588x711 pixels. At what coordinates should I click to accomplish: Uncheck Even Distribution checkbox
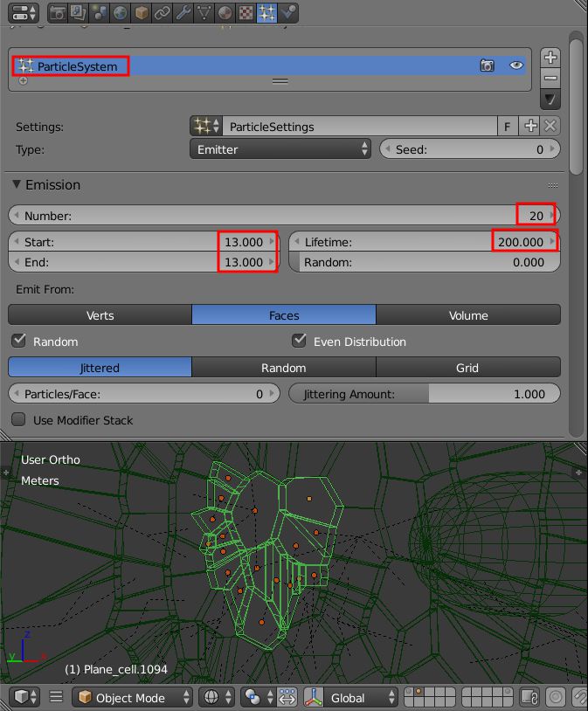click(299, 341)
